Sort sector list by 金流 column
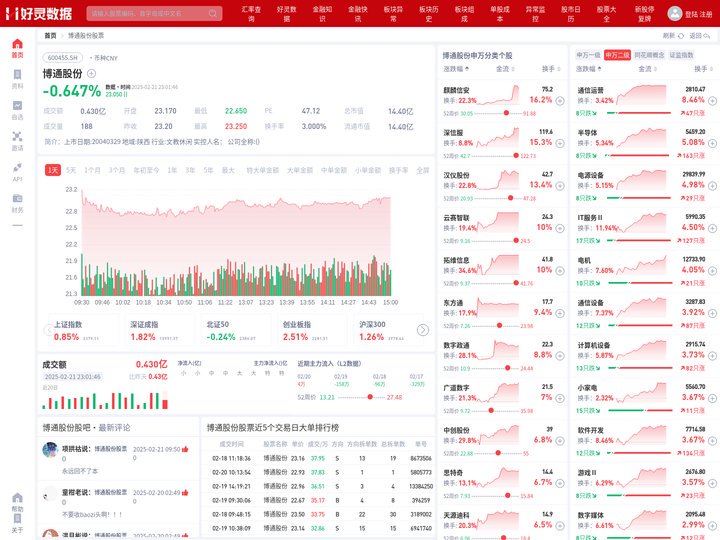The image size is (720, 540). pyautogui.click(x=647, y=69)
